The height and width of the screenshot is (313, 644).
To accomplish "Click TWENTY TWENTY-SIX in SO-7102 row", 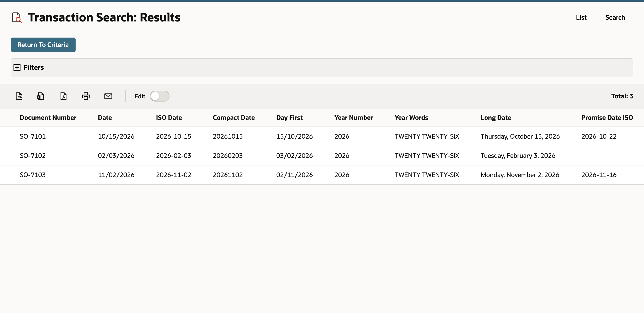I will pos(427,156).
